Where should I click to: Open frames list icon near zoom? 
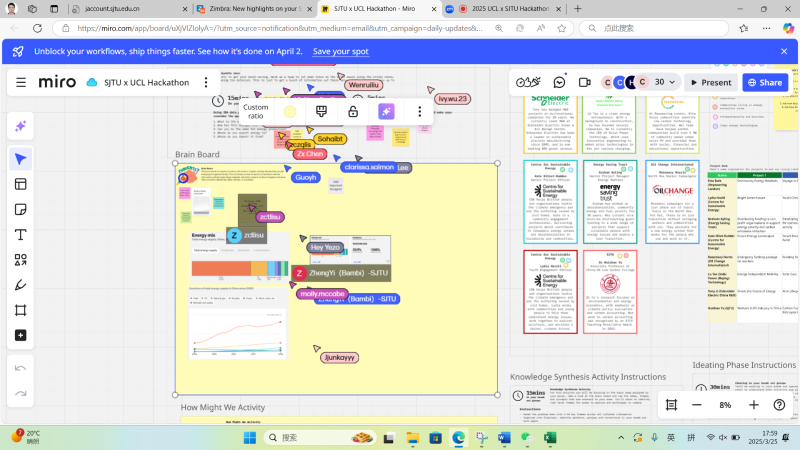pos(671,405)
